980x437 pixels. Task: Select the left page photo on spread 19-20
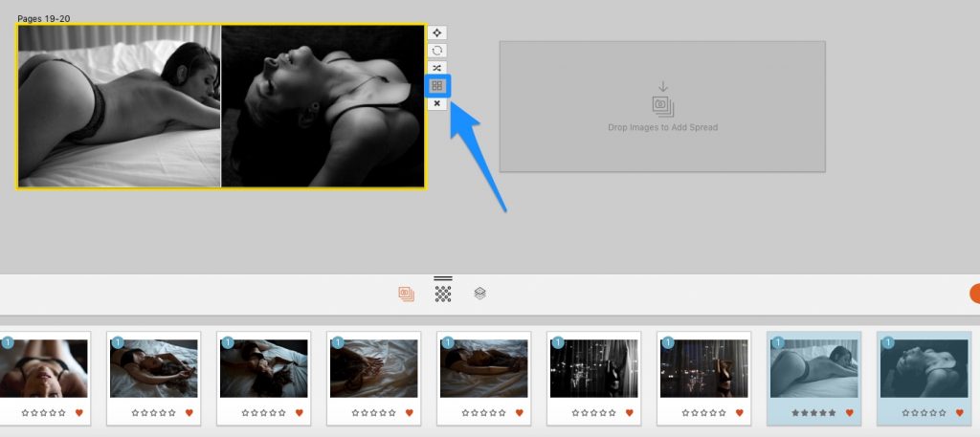[x=120, y=106]
